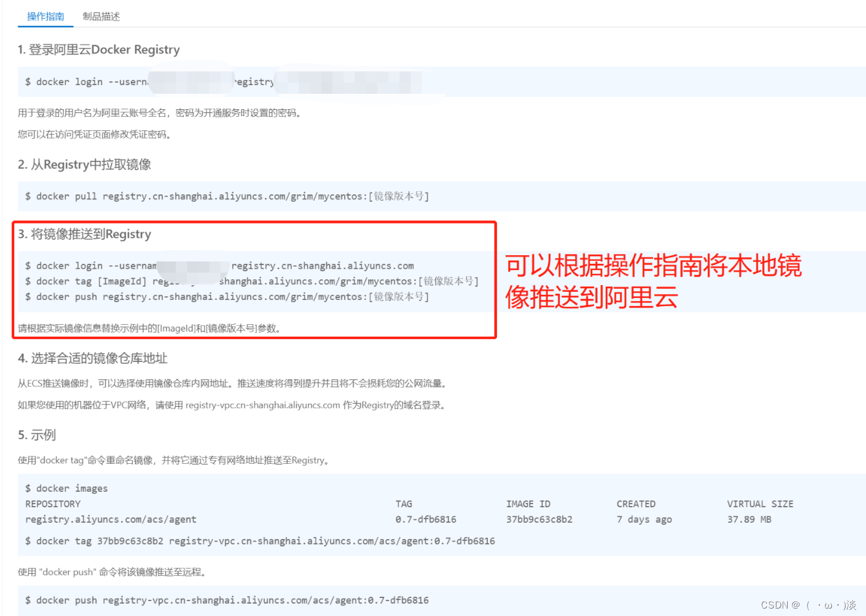Click the 请根据实际镜像信息替换示例 note
Screen dimensions: 866x616
(x=150, y=328)
